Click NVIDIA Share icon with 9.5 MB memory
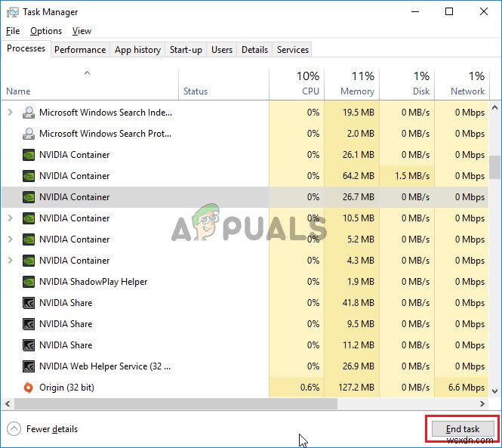502x448 pixels. 29,324
